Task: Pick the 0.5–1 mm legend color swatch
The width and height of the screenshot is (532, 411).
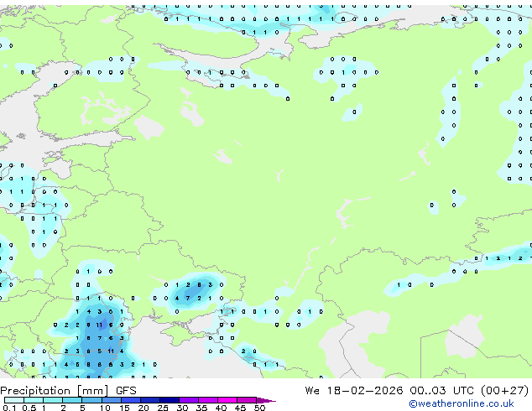Action: point(34,400)
